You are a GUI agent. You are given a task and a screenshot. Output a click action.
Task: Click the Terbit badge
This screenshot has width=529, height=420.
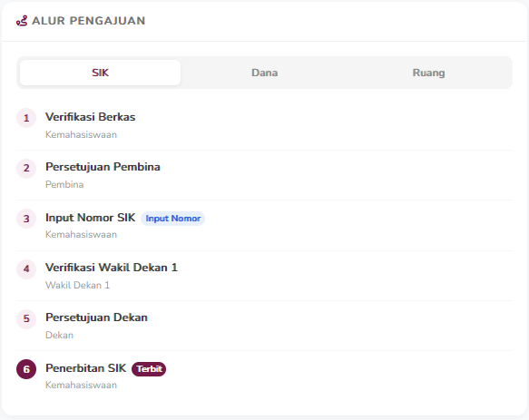149,368
